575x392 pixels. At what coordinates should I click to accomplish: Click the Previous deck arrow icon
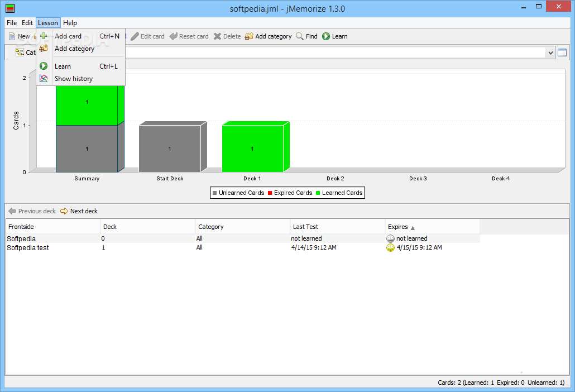point(12,211)
